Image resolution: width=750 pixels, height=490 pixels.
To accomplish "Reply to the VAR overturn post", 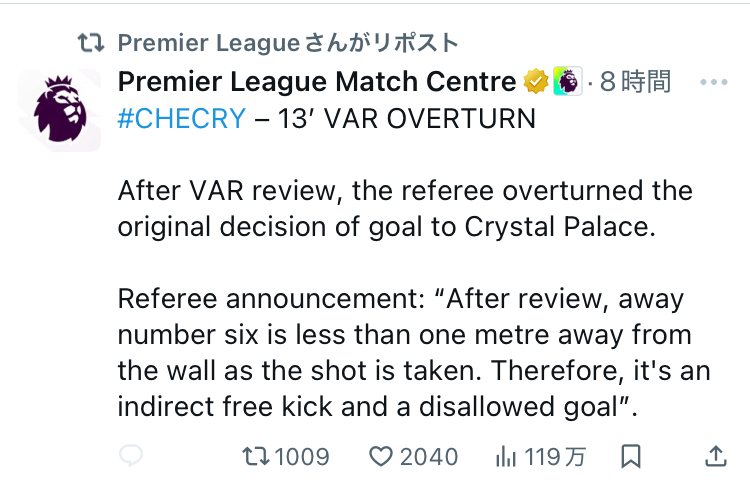I will (130, 457).
